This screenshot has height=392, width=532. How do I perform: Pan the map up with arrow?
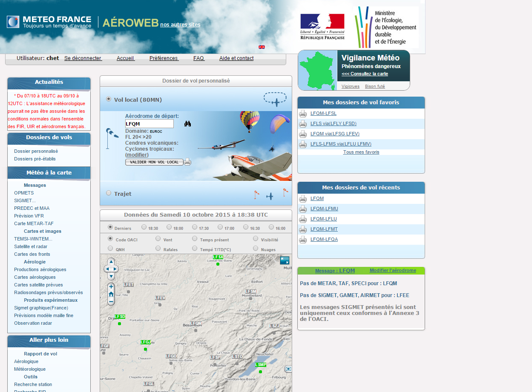[x=111, y=261]
